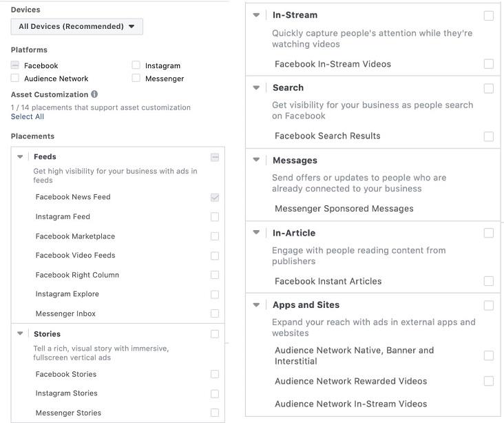
Task: Collapse the Search section arrow
Action: 257,88
